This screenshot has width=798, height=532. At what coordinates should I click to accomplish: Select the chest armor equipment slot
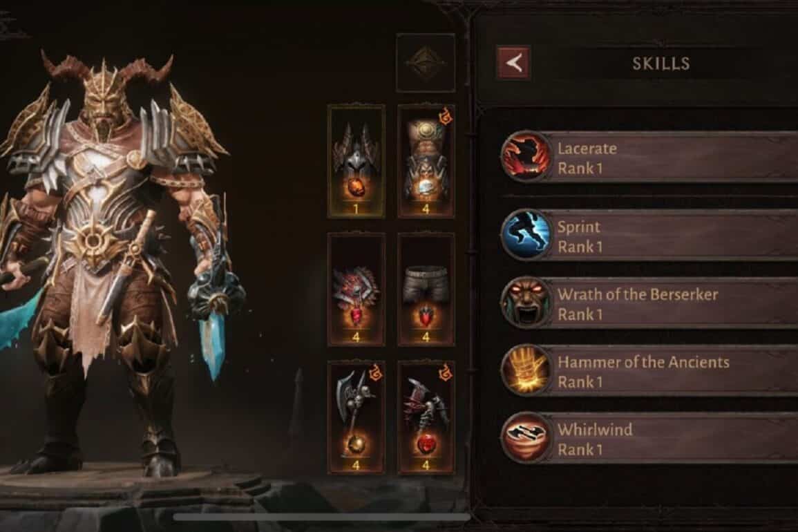[x=426, y=162]
